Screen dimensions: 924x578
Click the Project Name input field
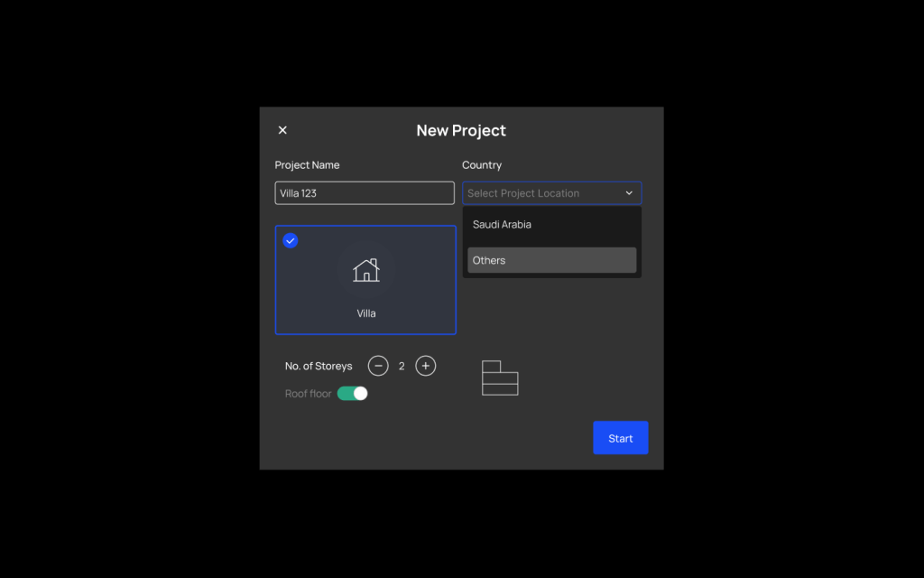click(x=365, y=193)
